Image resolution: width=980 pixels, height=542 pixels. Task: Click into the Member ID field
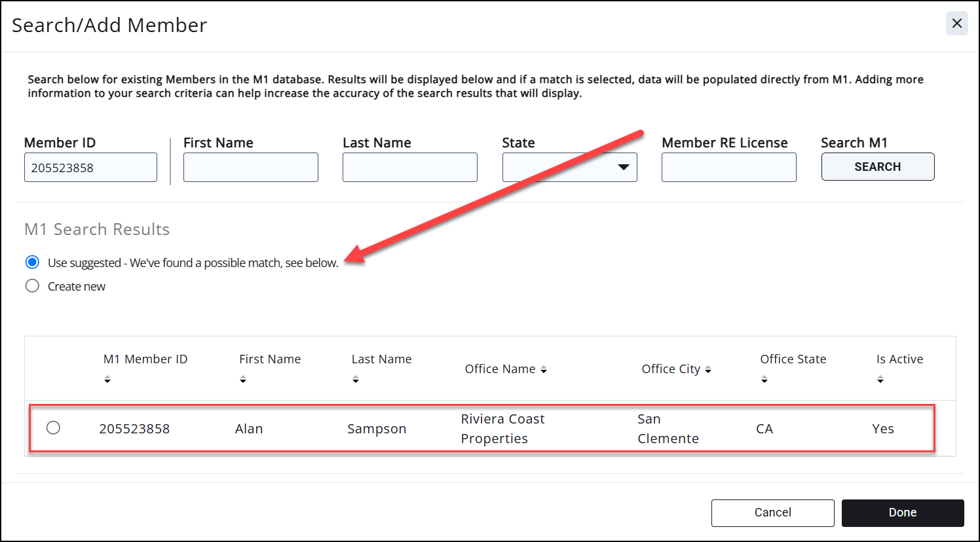(90, 168)
